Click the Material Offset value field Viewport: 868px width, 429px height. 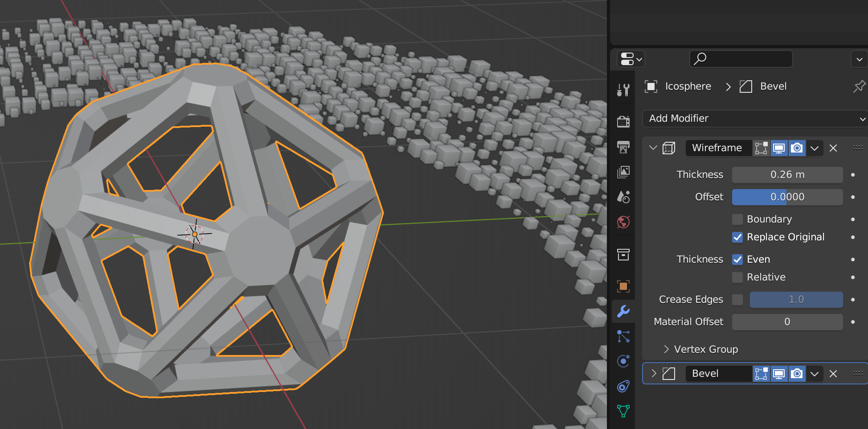pyautogui.click(x=787, y=322)
